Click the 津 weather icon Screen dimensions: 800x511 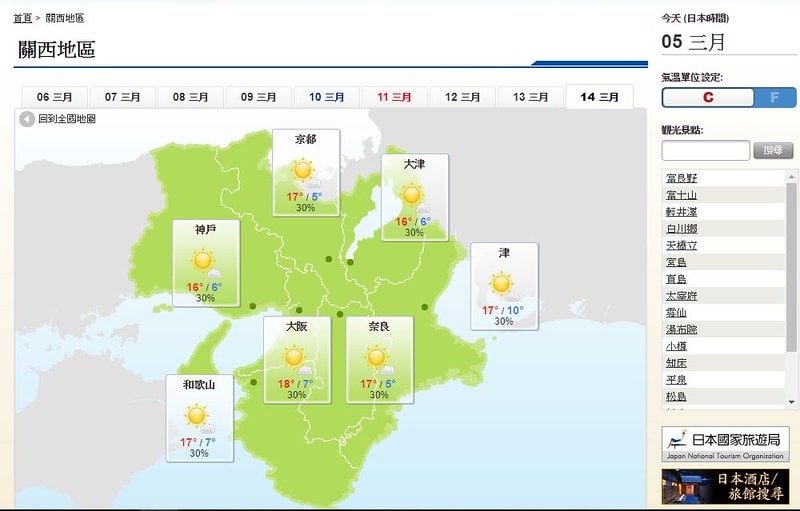point(502,285)
